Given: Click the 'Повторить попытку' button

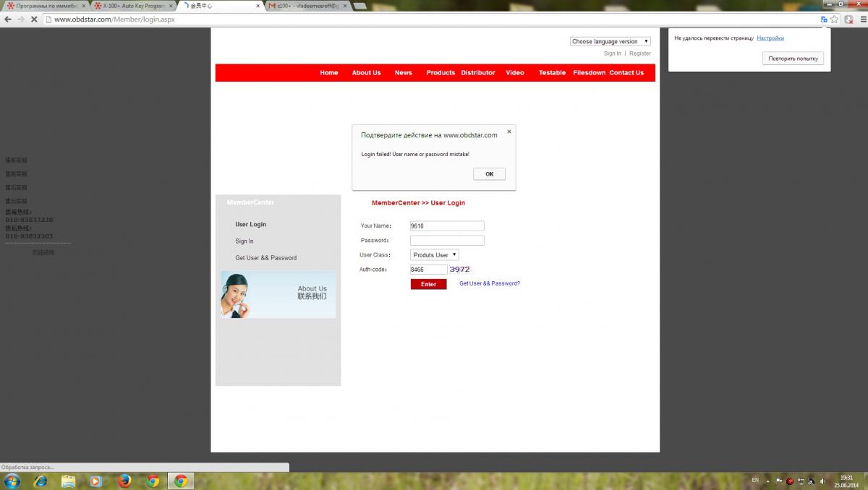Looking at the screenshot, I should [793, 59].
